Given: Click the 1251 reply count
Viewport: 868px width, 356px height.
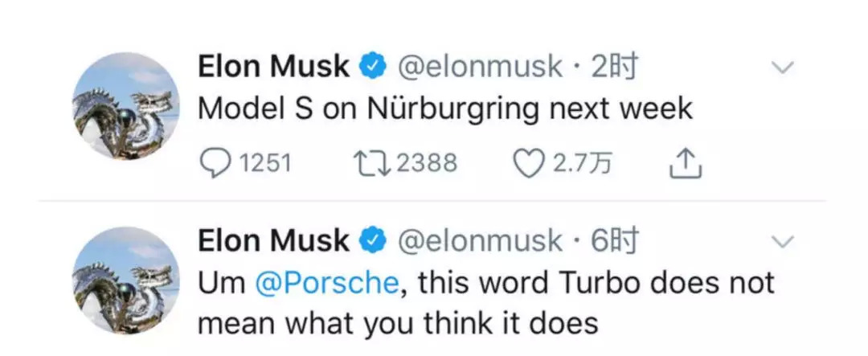Looking at the screenshot, I should coord(265,164).
